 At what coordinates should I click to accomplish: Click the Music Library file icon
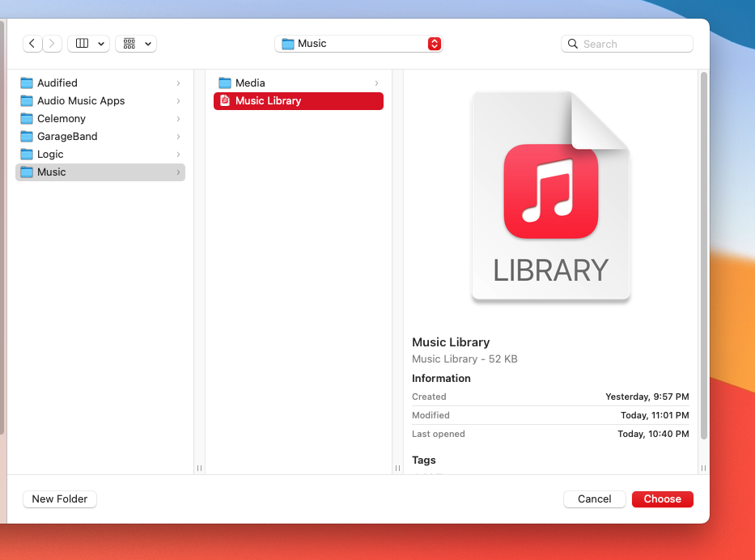(225, 100)
